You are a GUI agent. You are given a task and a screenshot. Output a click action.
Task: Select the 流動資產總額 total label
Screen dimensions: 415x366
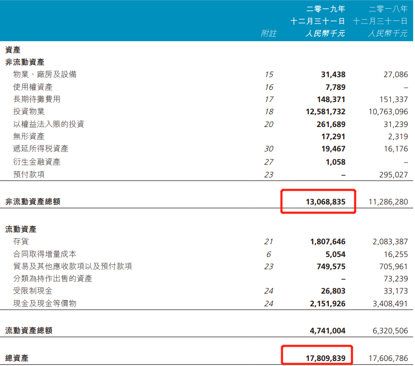tap(29, 331)
